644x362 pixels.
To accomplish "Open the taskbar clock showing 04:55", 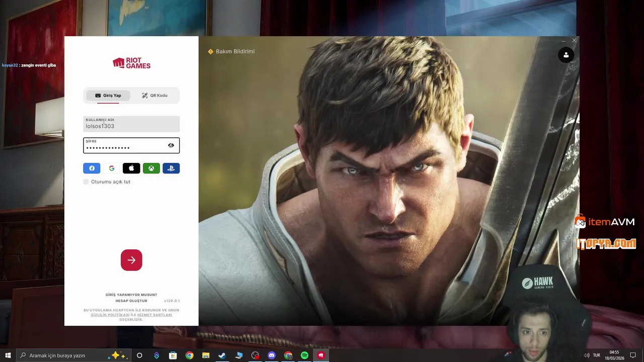I will tap(614, 355).
